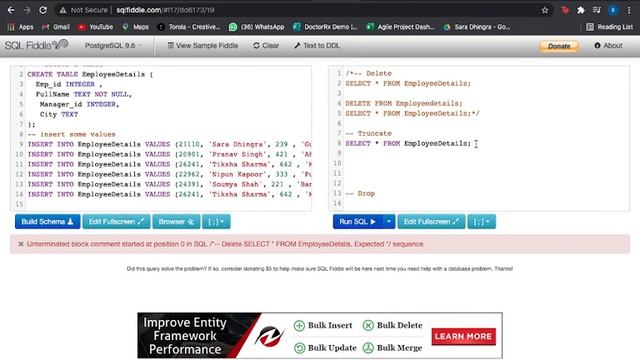The width and height of the screenshot is (640, 360).
Task: Open the Chrome profile avatar
Action: pos(613,10)
